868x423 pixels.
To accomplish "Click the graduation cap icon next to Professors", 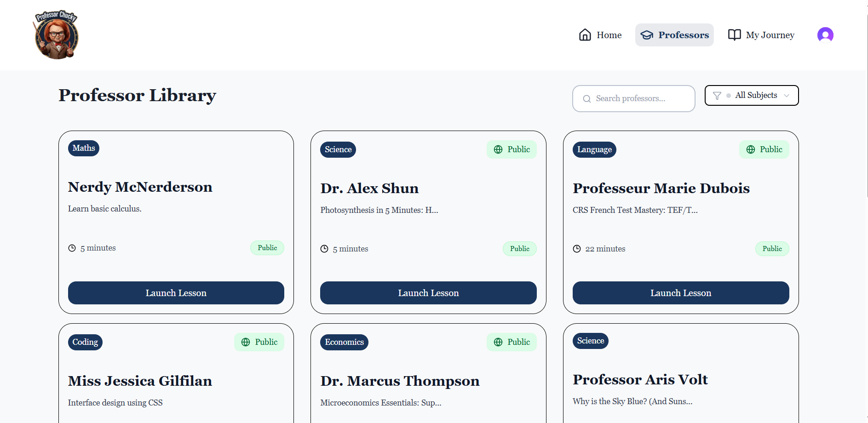I will (647, 34).
